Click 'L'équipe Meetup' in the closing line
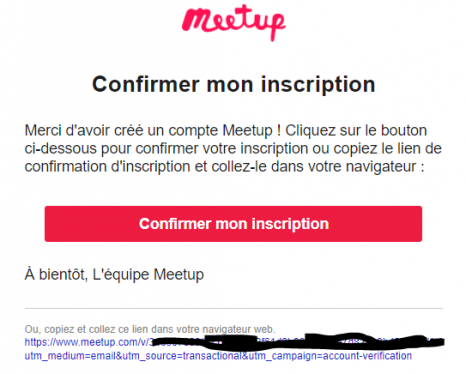This screenshot has height=374, width=466. pyautogui.click(x=148, y=275)
